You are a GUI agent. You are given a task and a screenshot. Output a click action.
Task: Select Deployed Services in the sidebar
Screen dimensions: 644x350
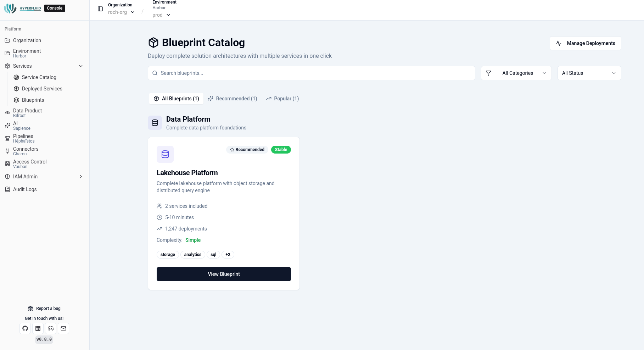(x=42, y=89)
